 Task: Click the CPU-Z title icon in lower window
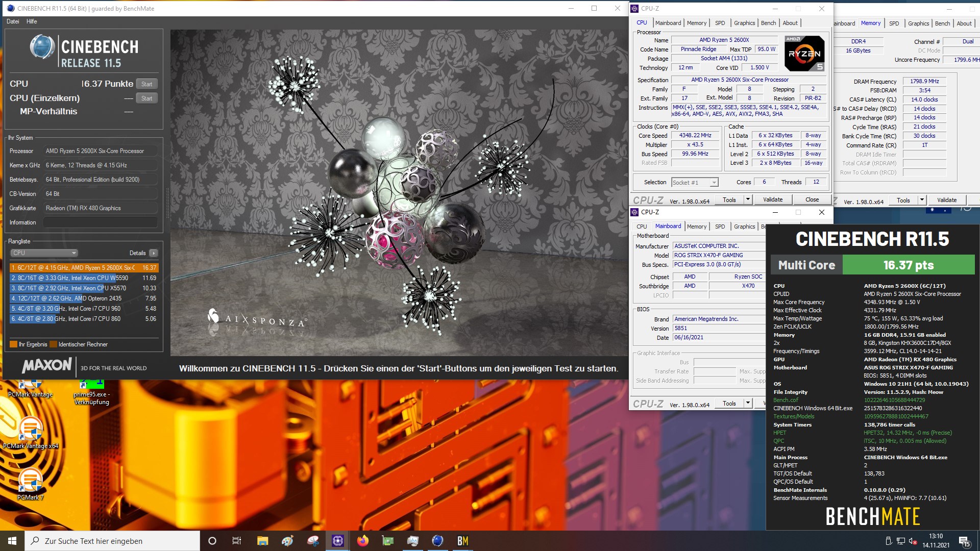(635, 212)
